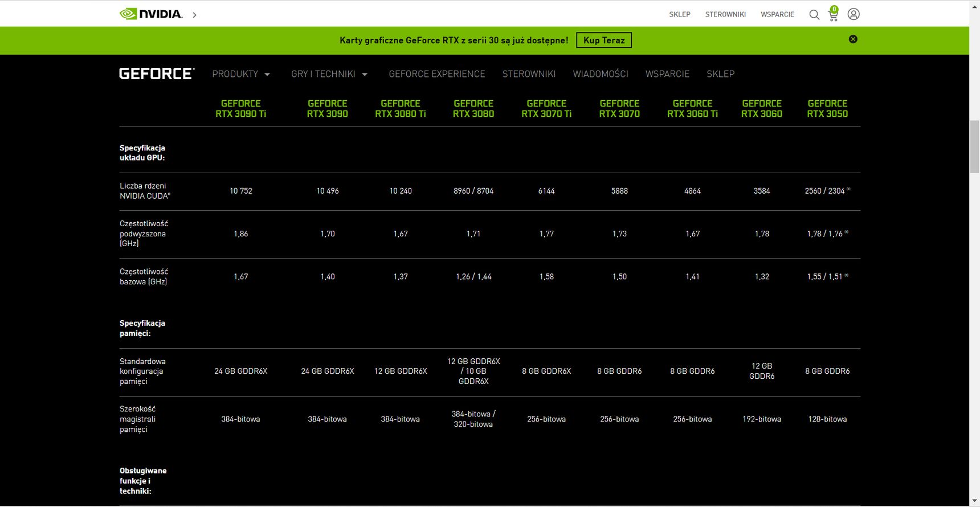
Task: Click the 'Specyfikacja pamięci:' section heading
Action: pyautogui.click(x=142, y=328)
